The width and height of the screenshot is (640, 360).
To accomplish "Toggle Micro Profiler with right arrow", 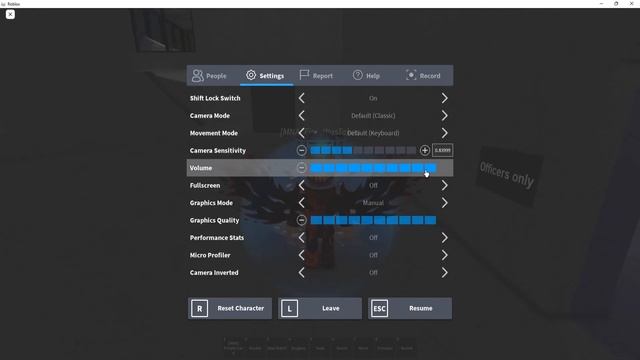I will [444, 255].
